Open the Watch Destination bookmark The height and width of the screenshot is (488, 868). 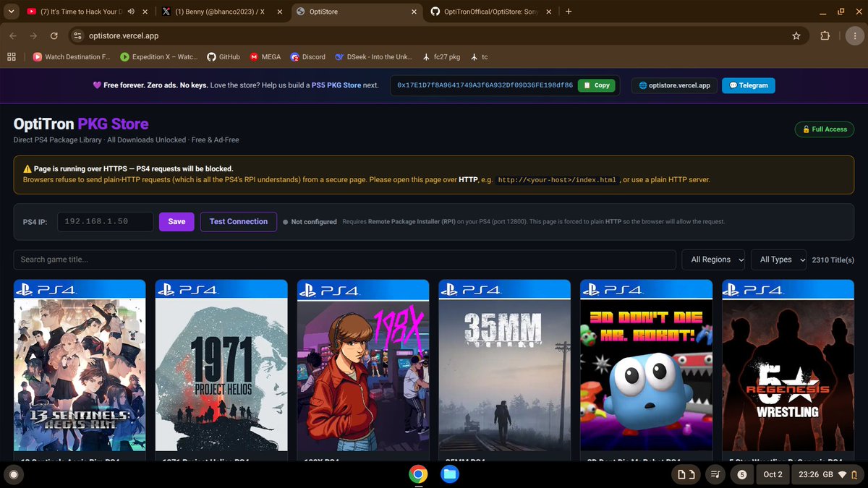(x=72, y=56)
